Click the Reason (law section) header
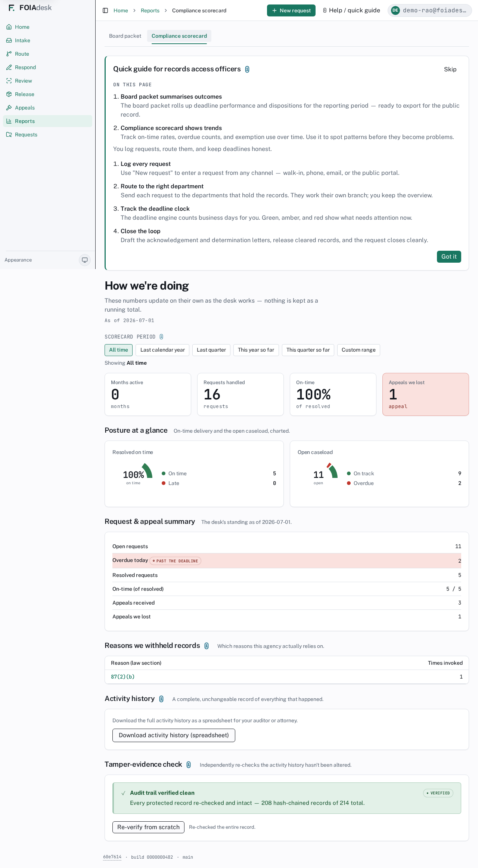The height and width of the screenshot is (868, 478). point(136,663)
